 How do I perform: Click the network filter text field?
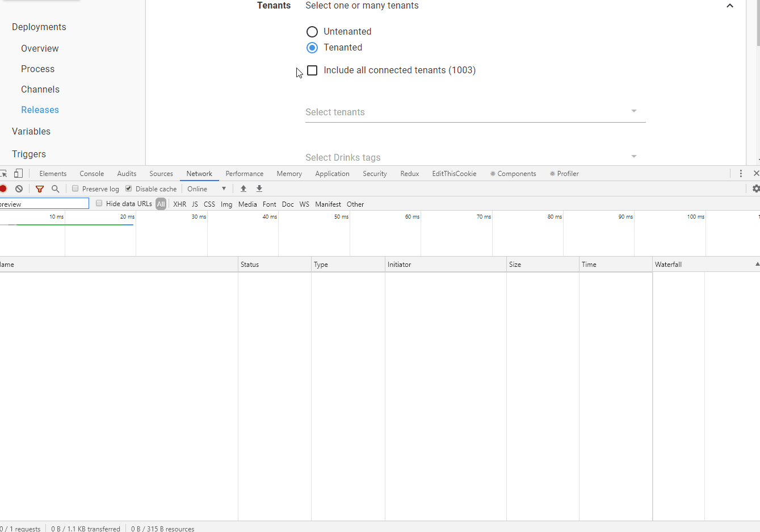[44, 204]
